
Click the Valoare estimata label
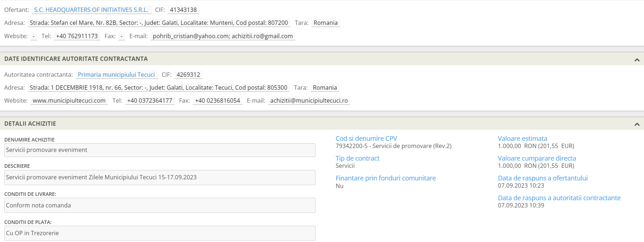[522, 139]
